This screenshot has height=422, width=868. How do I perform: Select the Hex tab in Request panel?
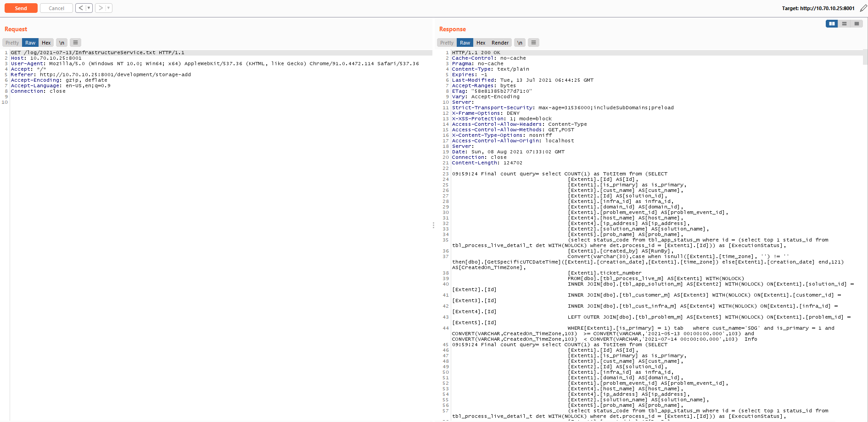46,43
